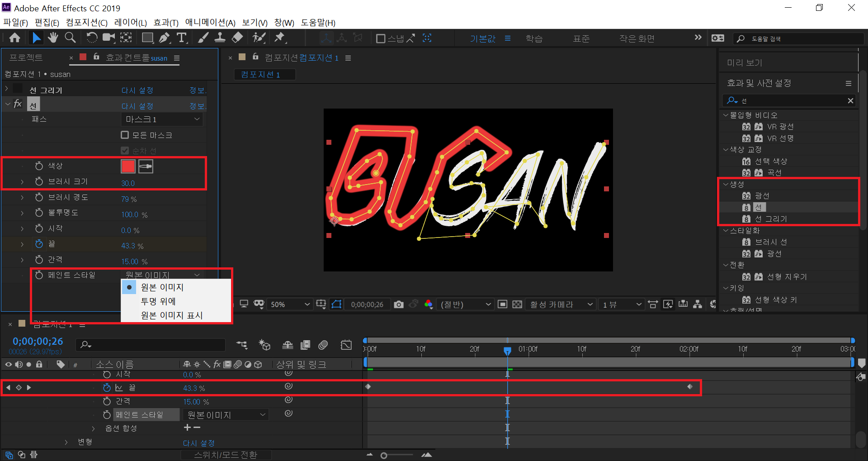Click the 도움말 검색 field
The image size is (868, 461).
[798, 39]
